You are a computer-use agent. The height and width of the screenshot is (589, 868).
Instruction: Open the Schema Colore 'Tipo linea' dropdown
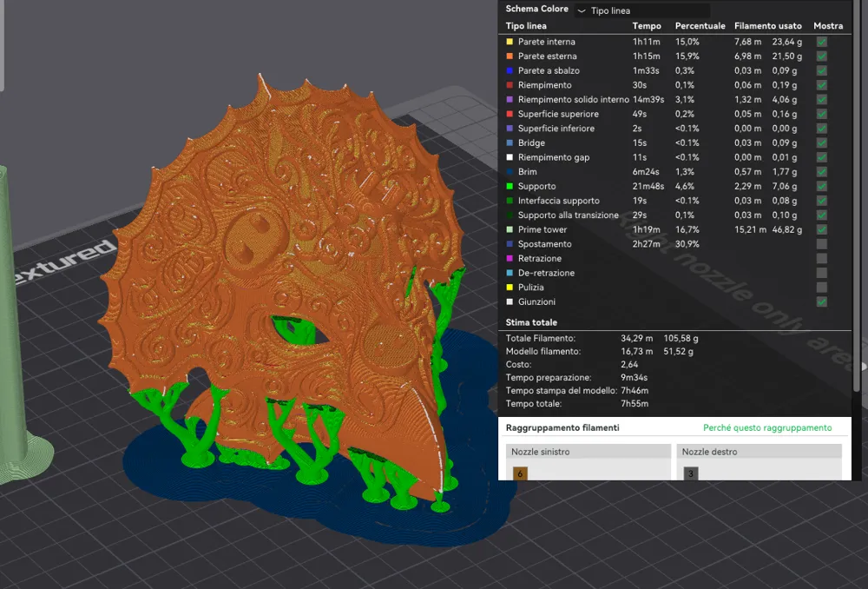642,10
